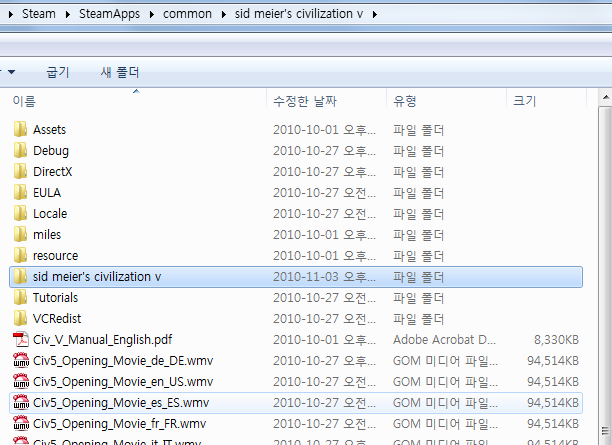Click the wmv icon of Civ5_Opening_Movie_de_DE.wmv
Screen dimensions: 612x445
21,361
